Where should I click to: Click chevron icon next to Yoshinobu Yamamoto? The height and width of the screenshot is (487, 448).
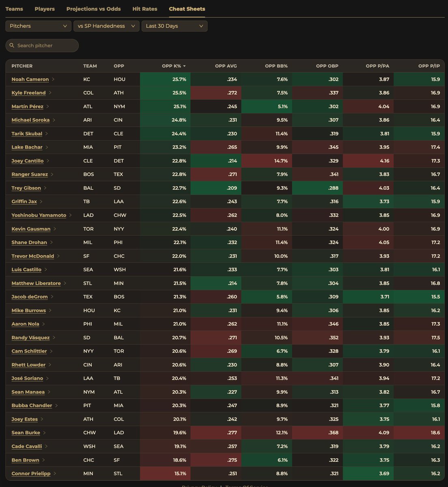70,215
